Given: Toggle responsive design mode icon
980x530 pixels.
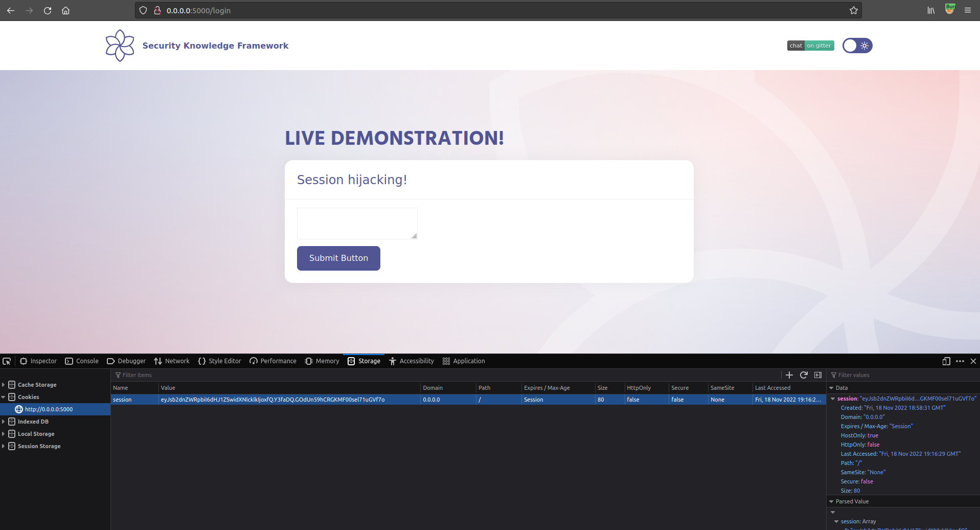Looking at the screenshot, I should click(946, 361).
